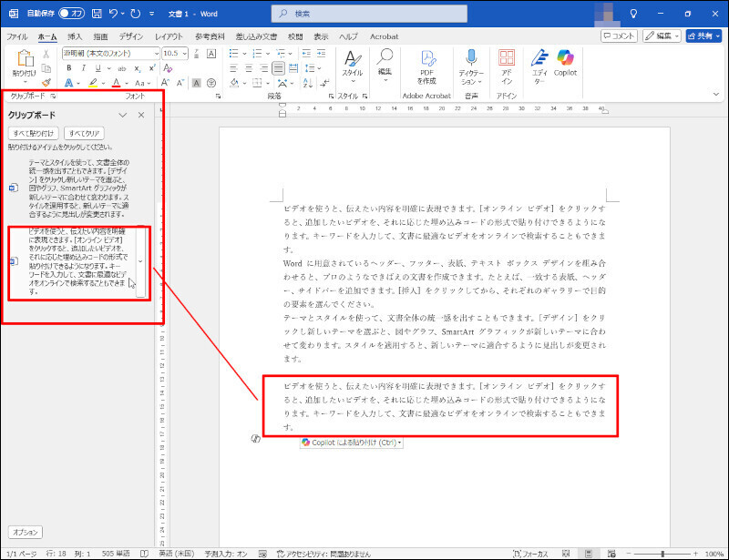Toggle Show paragraph marks
The image size is (729, 560).
(324, 83)
